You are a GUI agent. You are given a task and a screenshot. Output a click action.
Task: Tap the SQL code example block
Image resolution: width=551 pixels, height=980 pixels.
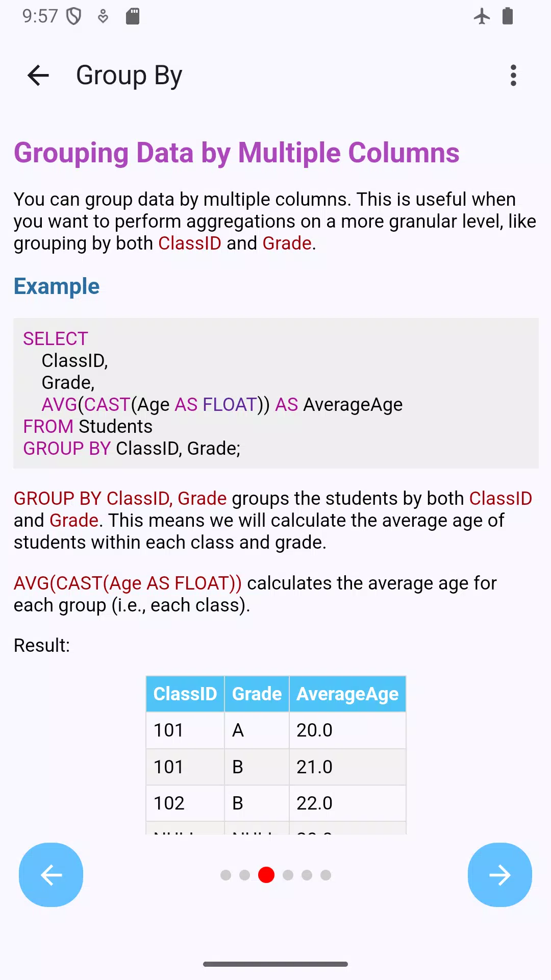[276, 393]
